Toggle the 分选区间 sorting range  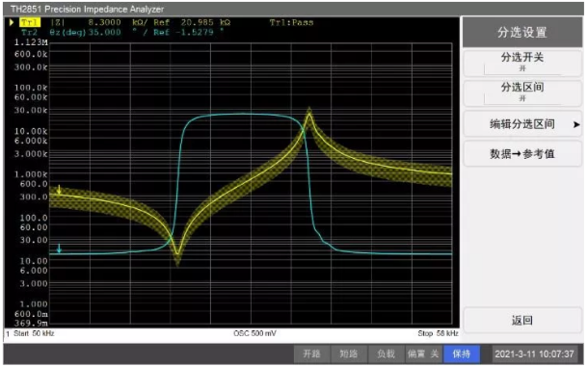(x=522, y=92)
